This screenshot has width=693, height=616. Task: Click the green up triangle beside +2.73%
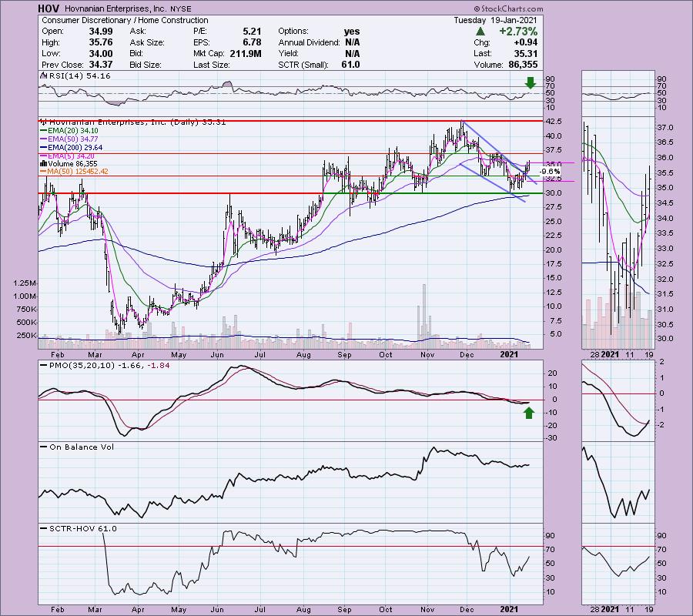(480, 32)
